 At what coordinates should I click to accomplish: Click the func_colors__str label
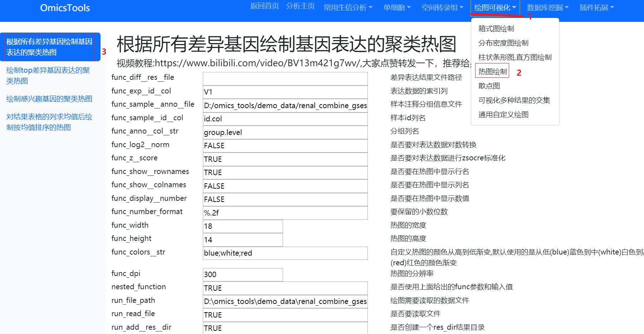138,252
